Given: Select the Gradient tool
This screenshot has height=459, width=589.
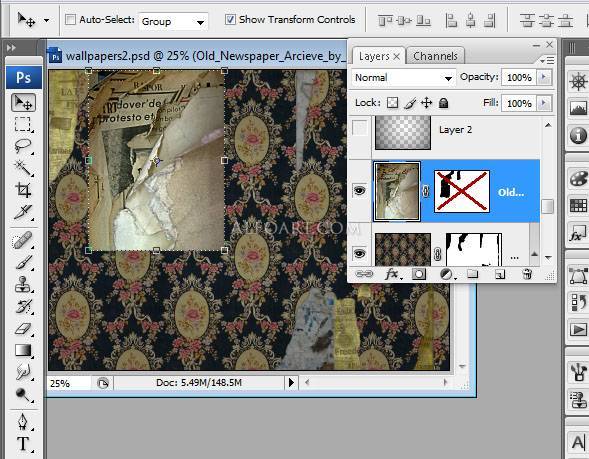Looking at the screenshot, I should point(23,350).
